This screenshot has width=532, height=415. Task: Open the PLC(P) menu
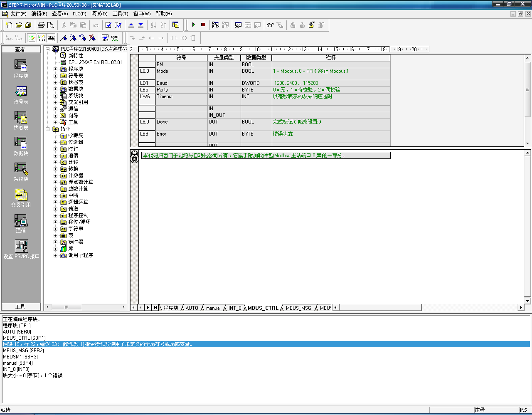tap(79, 14)
